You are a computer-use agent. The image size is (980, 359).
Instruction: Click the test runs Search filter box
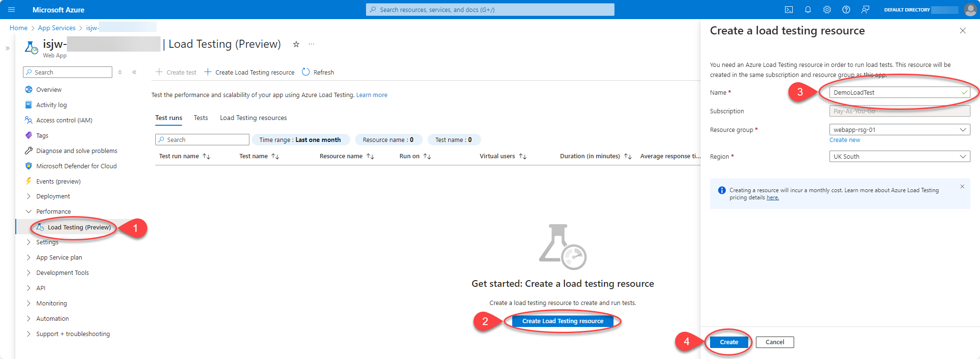202,140
